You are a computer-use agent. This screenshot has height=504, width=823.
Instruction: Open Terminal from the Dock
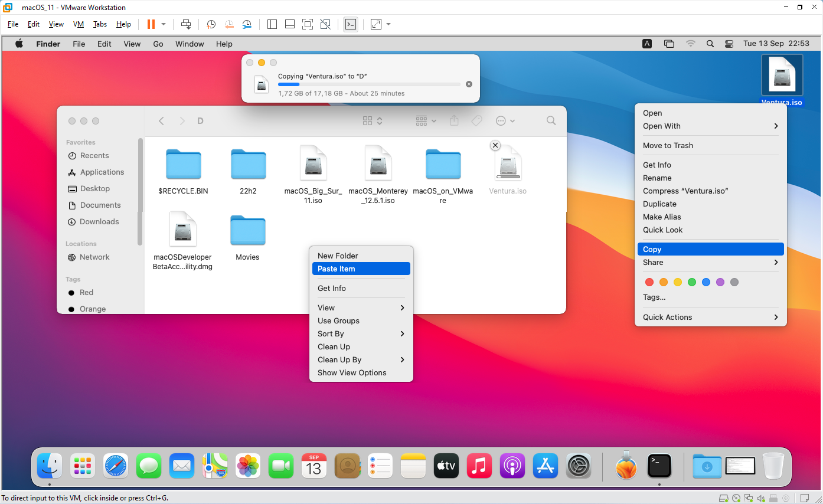point(659,466)
